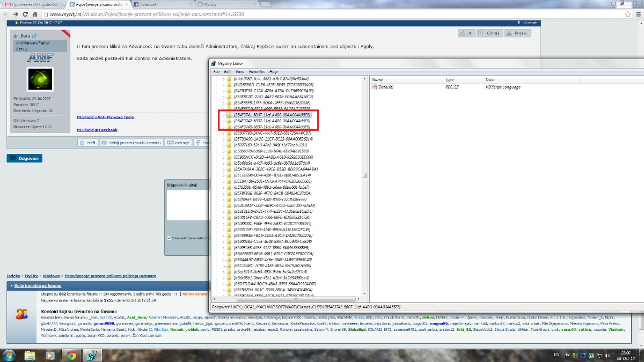The image size is (644, 362).
Task: Open Registry Editor from the taskbar
Action: click(91, 355)
